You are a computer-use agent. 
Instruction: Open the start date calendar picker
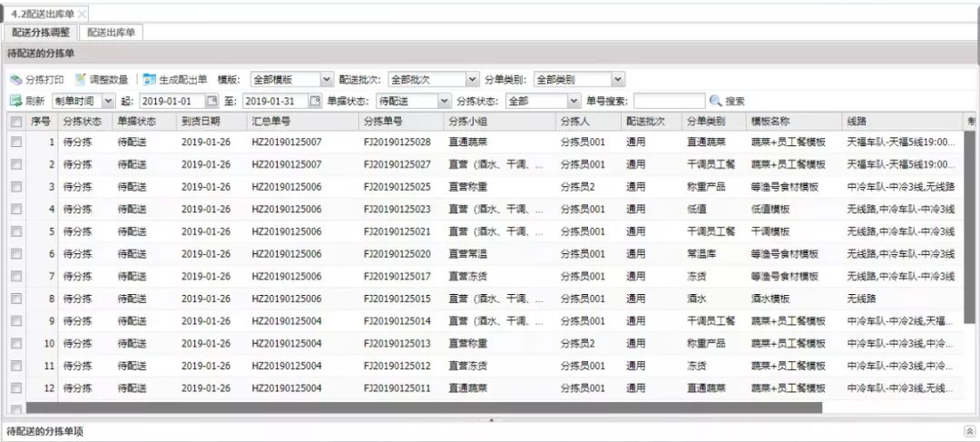(211, 101)
